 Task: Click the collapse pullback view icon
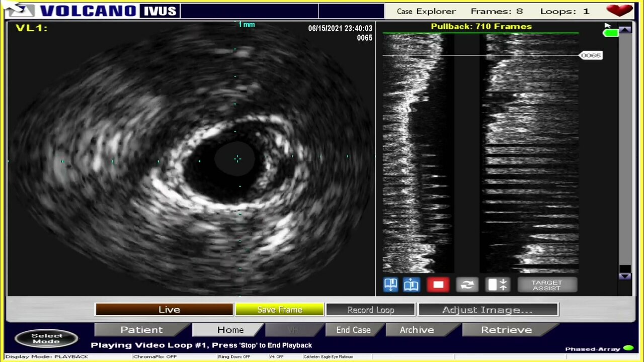(497, 285)
